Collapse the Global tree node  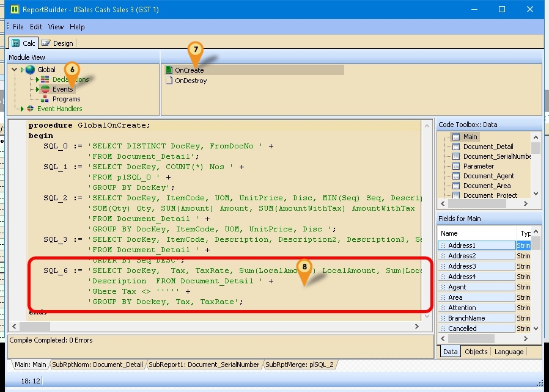14,70
